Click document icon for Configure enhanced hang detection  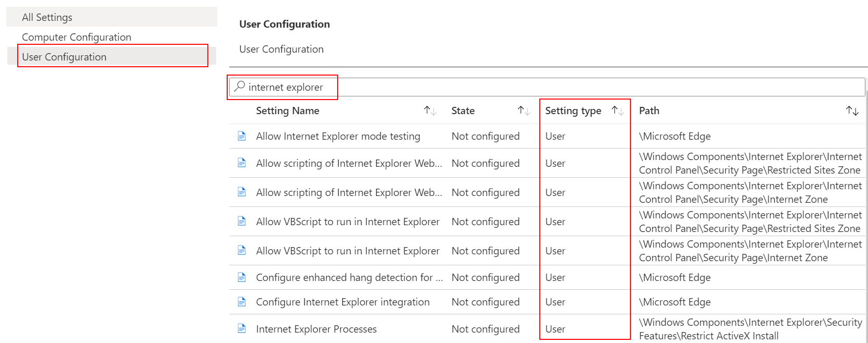(242, 277)
